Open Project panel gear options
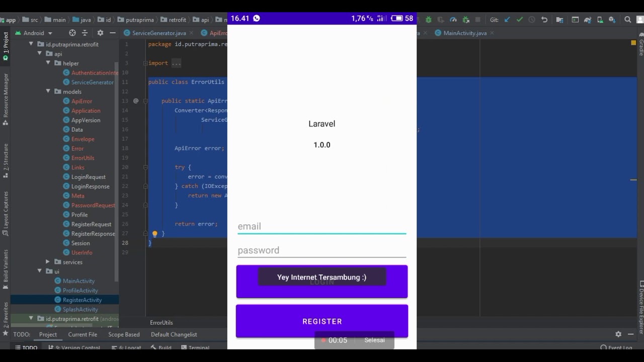644x362 pixels. [x=100, y=33]
